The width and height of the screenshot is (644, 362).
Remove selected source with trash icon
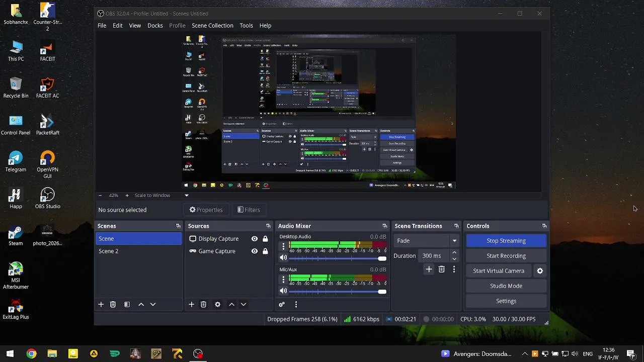coord(203,304)
